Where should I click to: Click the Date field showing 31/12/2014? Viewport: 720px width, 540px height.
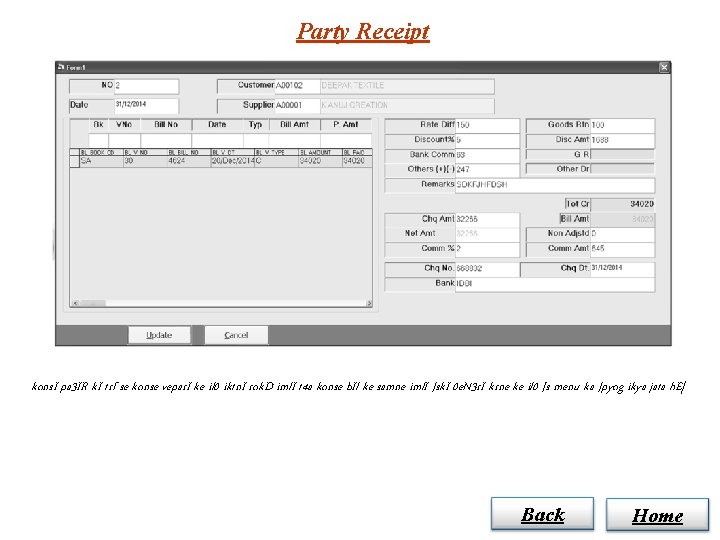(x=146, y=105)
